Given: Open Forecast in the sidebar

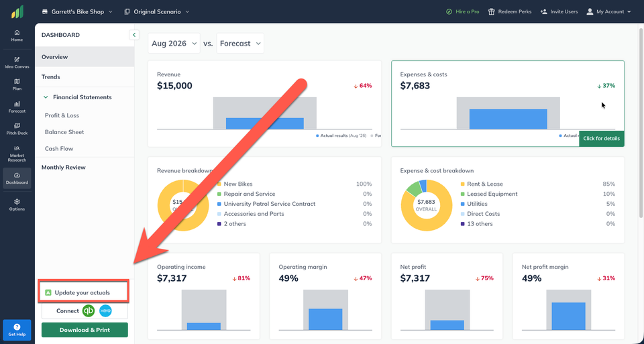Looking at the screenshot, I should click(x=17, y=107).
